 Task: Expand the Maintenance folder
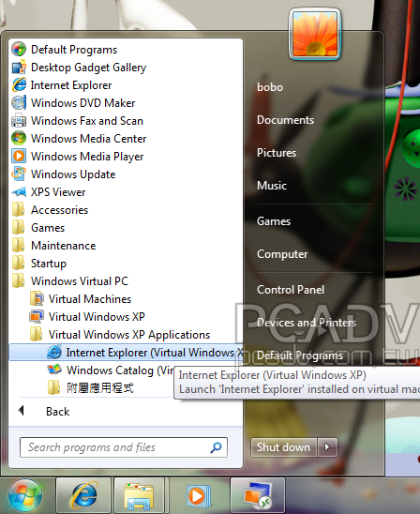(x=53, y=246)
